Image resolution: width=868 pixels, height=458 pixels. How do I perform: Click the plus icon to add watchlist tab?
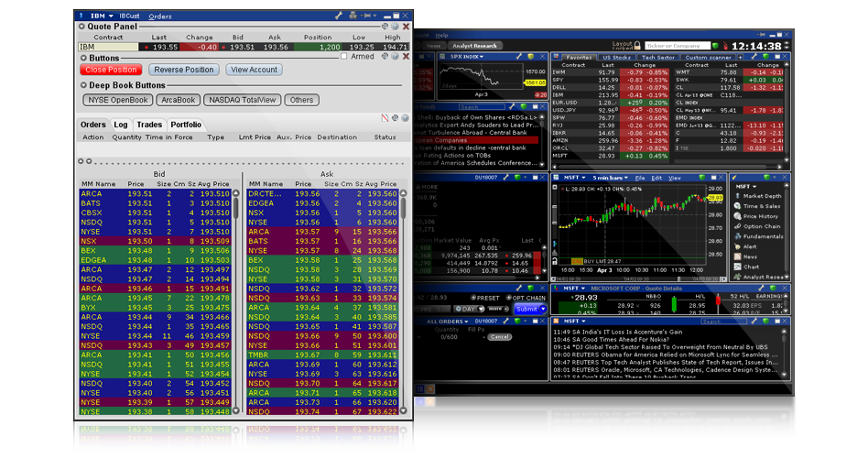[740, 57]
